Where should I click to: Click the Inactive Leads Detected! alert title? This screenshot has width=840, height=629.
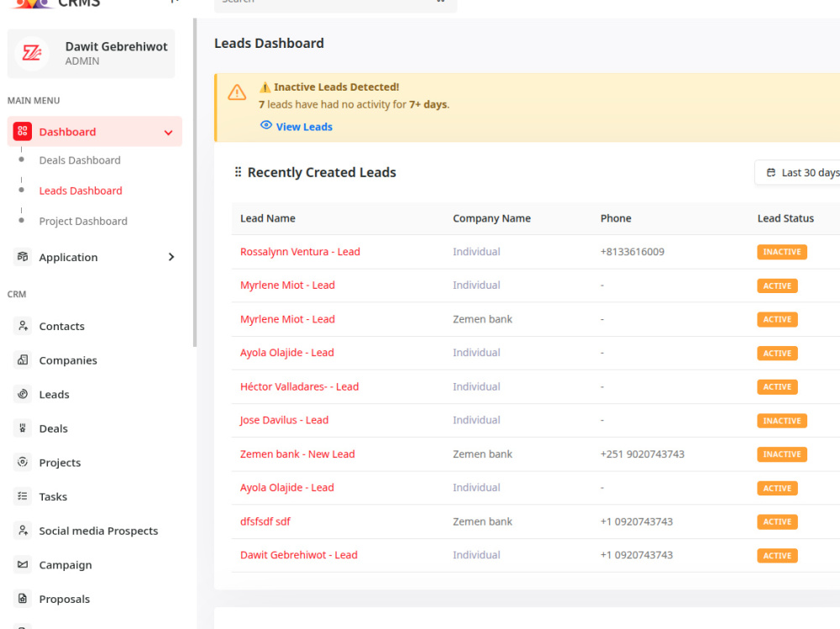[337, 86]
